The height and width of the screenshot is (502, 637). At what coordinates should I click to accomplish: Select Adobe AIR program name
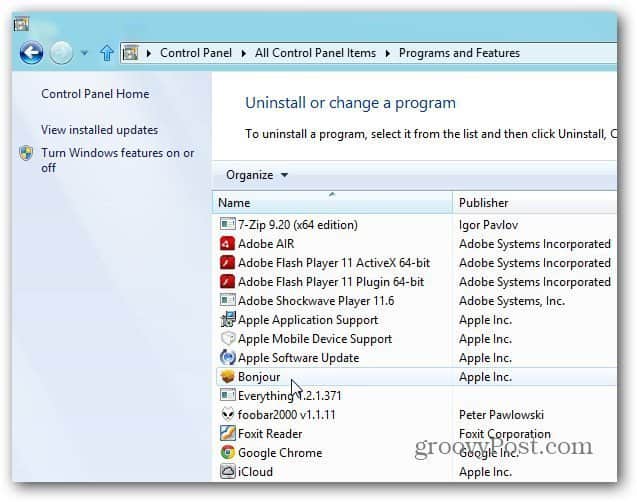(266, 244)
